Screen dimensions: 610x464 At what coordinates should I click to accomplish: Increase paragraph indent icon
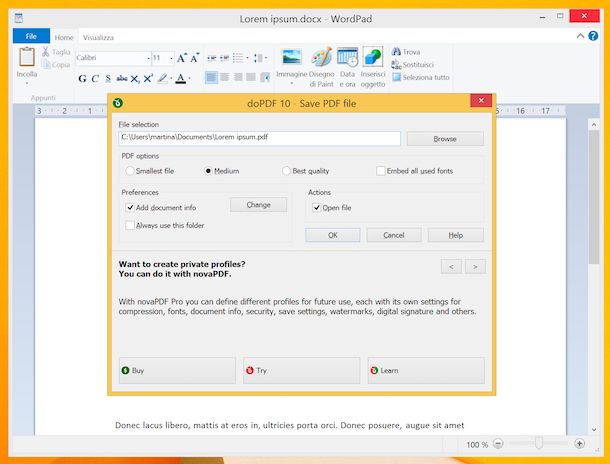point(224,58)
